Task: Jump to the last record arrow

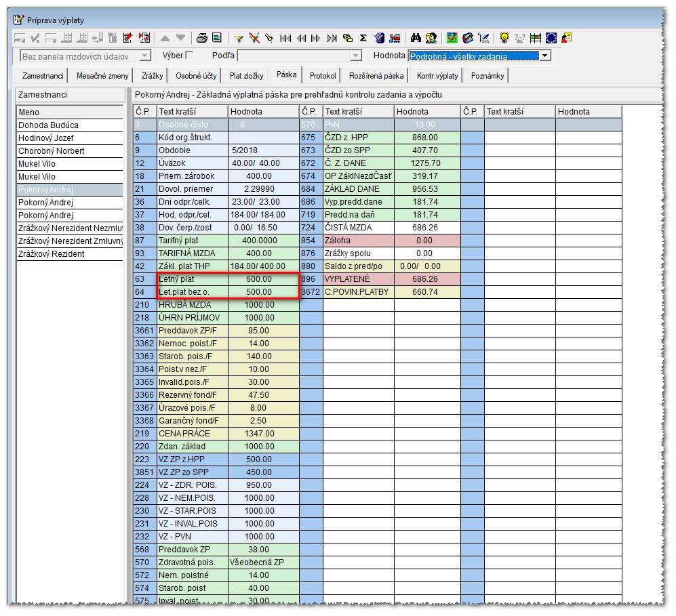Action: [x=332, y=39]
